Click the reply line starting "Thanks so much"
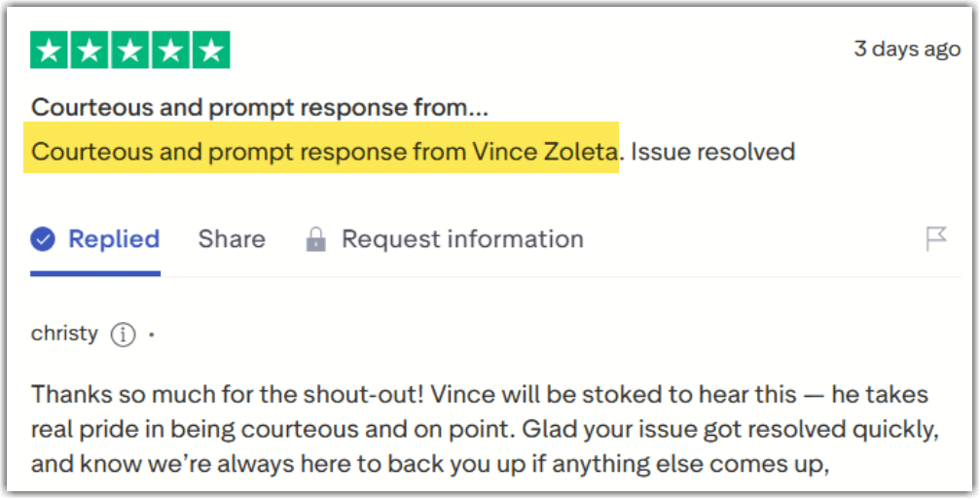 point(479,396)
